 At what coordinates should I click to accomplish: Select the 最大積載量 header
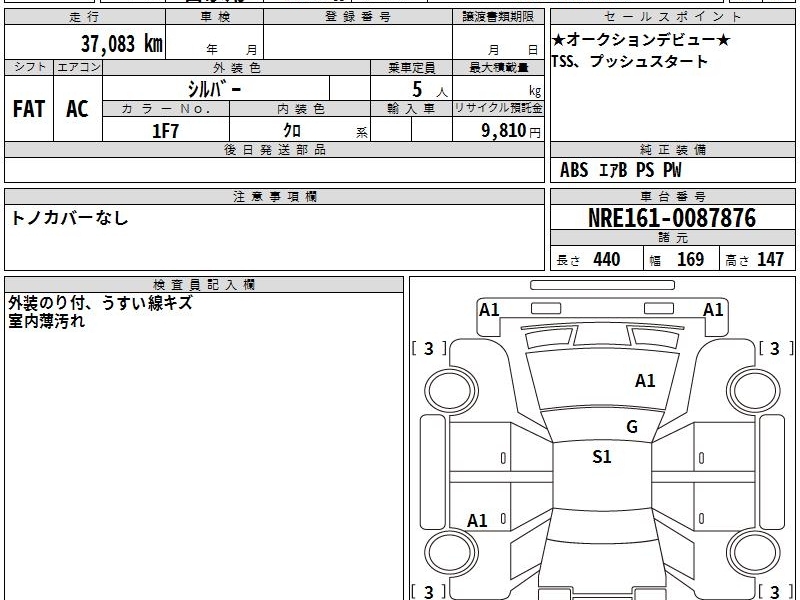click(x=498, y=67)
